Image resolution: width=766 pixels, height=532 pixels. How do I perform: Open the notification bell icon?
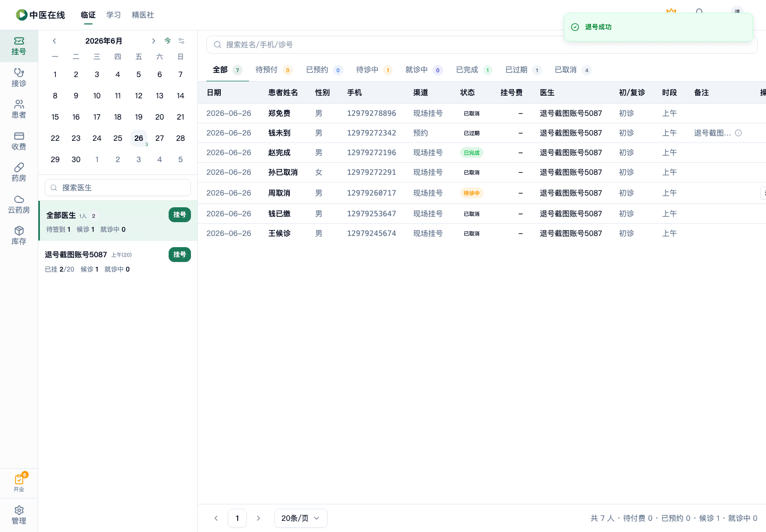click(699, 12)
